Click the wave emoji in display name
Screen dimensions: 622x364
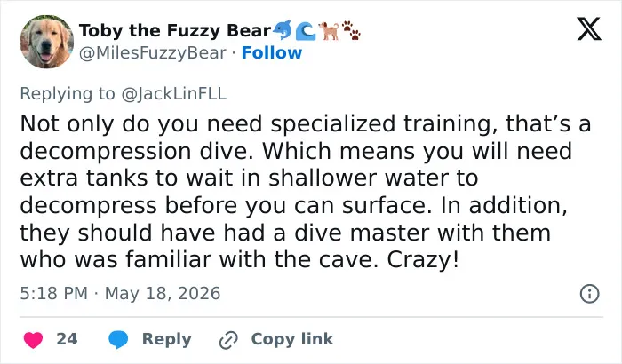pos(306,31)
